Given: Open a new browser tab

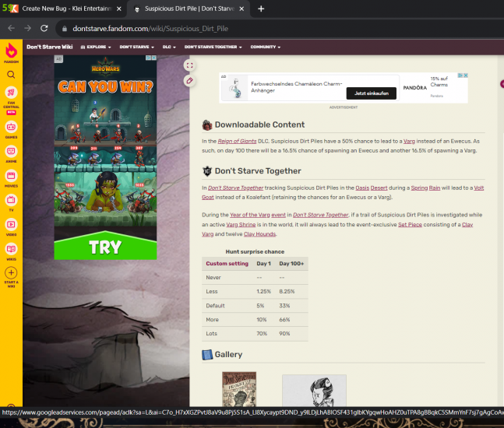Looking at the screenshot, I should tap(261, 9).
